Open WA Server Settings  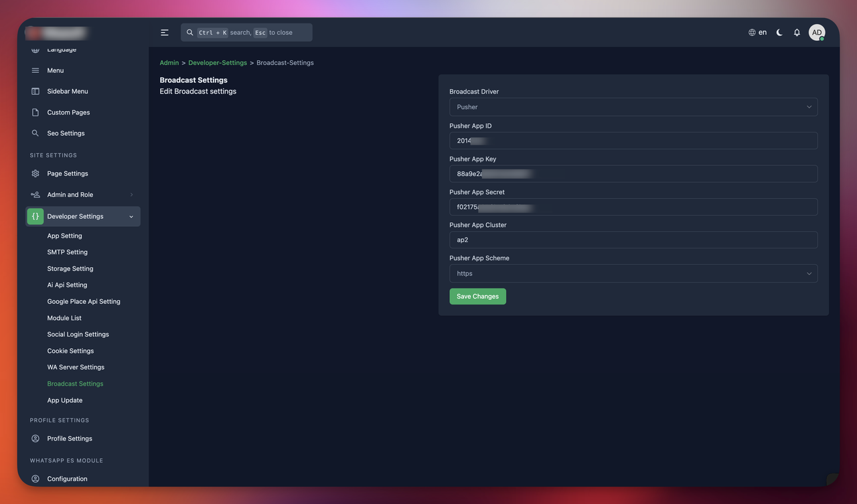pos(76,367)
